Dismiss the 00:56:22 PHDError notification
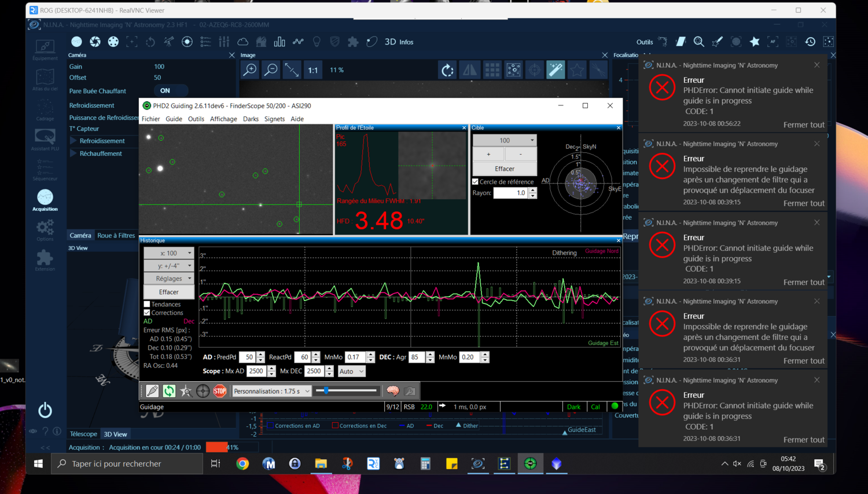 [x=817, y=65]
